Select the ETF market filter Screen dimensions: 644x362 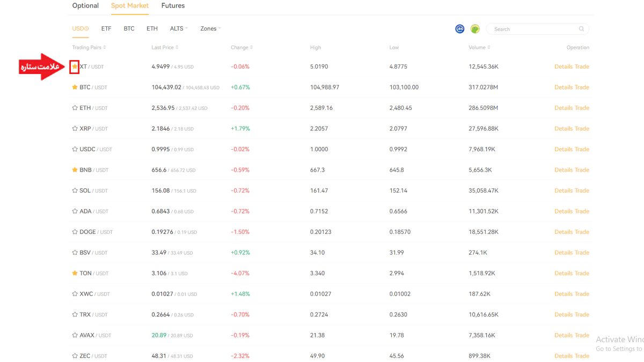[106, 28]
